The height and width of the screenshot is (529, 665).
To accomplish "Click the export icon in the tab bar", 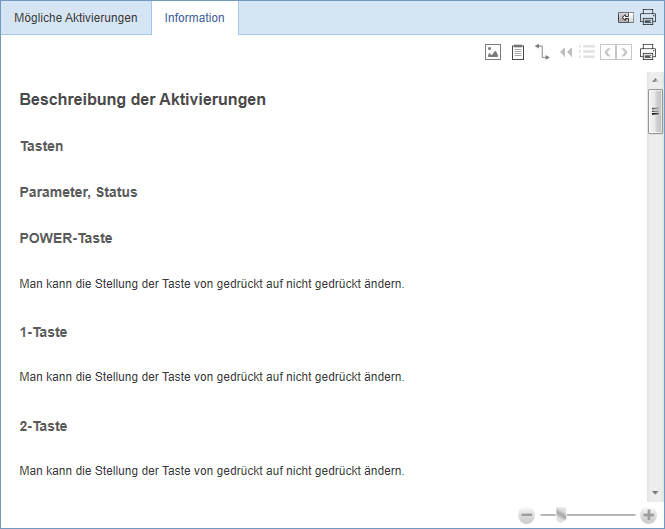I will [625, 17].
